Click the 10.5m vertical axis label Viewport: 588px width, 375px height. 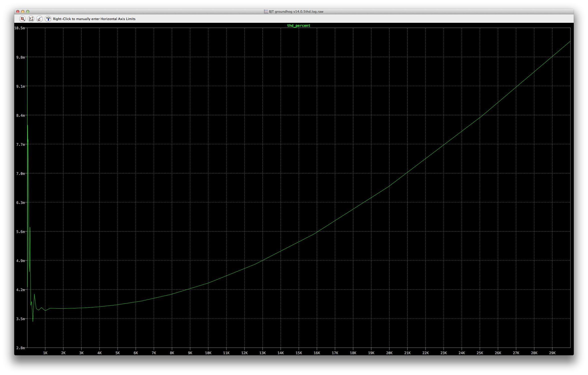point(20,28)
